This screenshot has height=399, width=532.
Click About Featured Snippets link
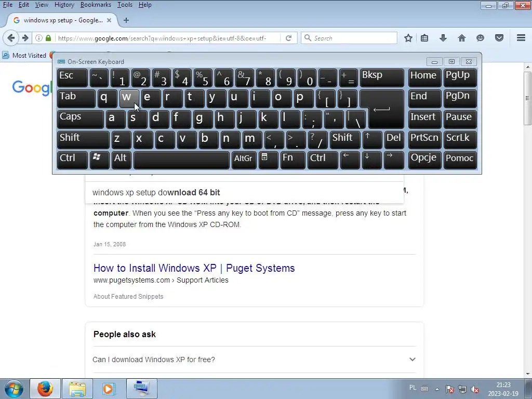pyautogui.click(x=128, y=297)
